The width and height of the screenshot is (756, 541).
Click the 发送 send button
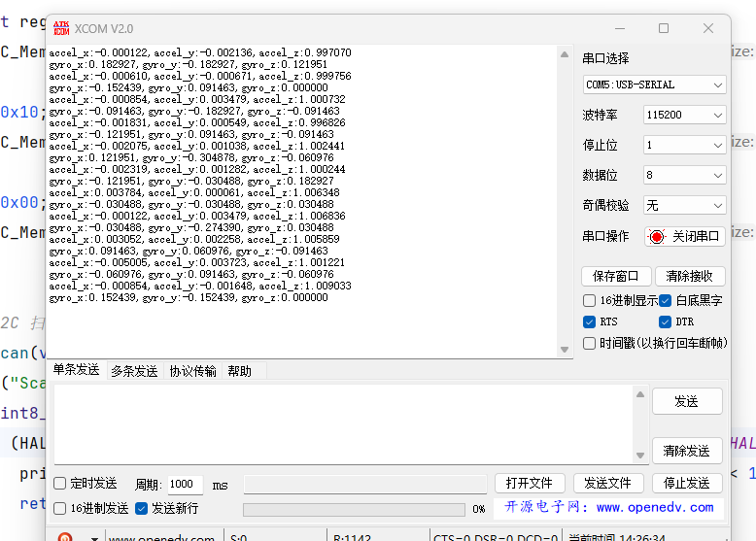pyautogui.click(x=687, y=401)
